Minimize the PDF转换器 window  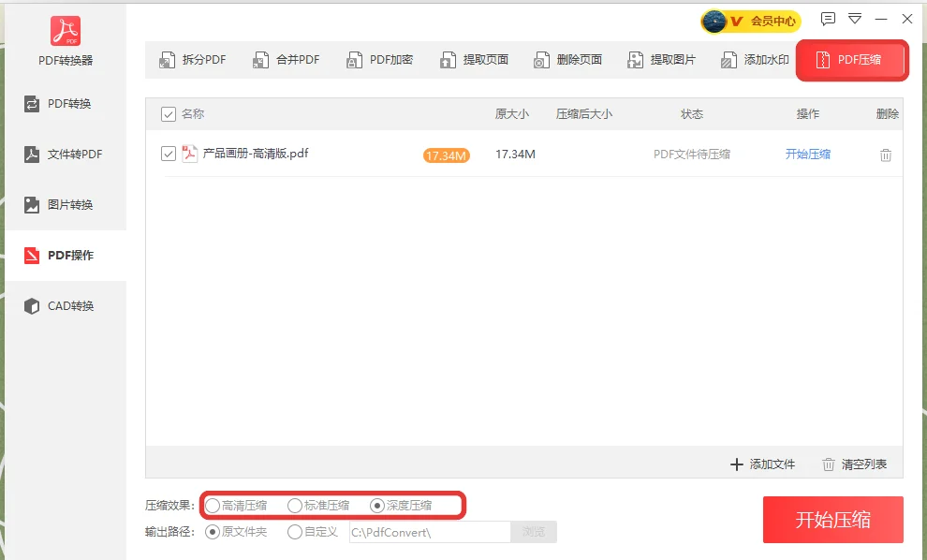(881, 19)
